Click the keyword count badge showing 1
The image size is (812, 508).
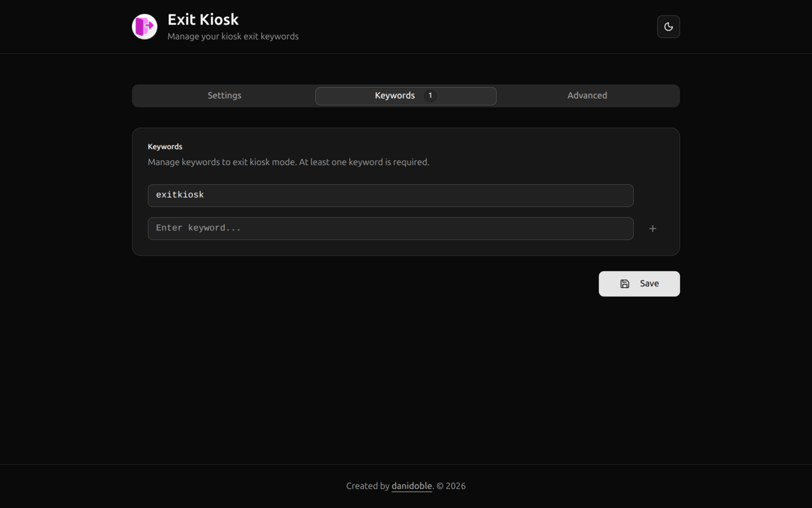click(430, 96)
